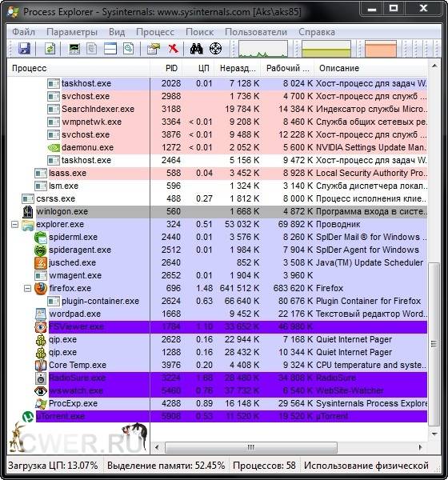Click the yellow commit history graph

pos(326,49)
